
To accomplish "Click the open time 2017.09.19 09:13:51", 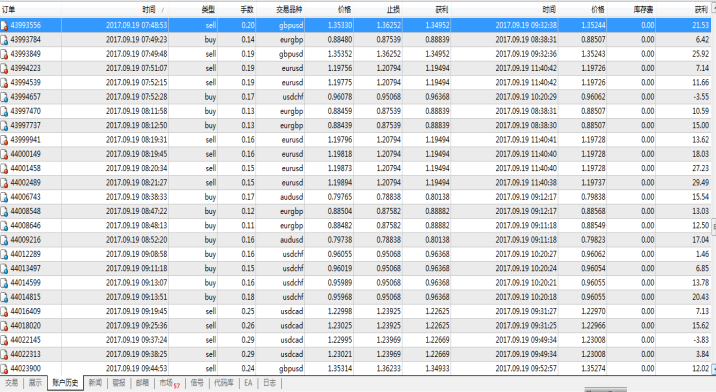I will tap(137, 297).
